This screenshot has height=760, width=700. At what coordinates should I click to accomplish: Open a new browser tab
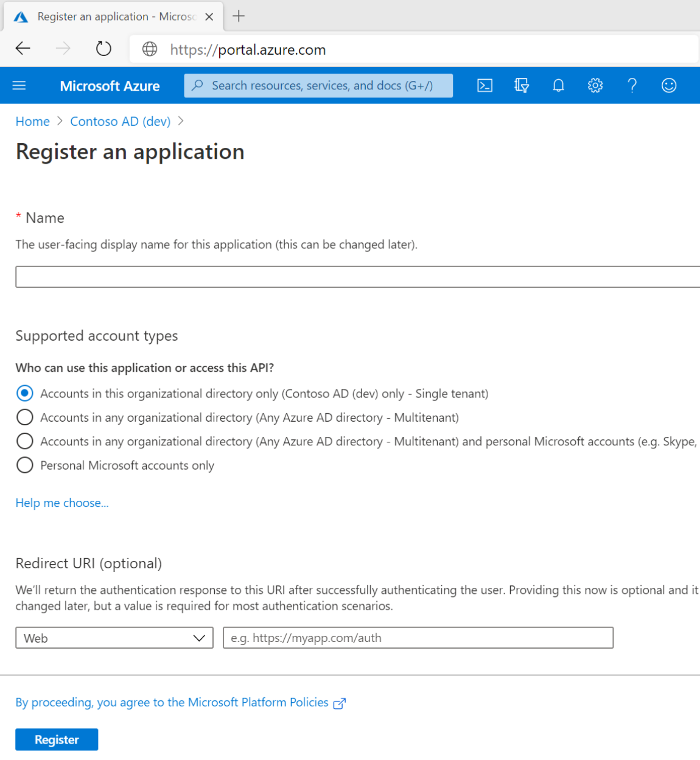click(239, 16)
